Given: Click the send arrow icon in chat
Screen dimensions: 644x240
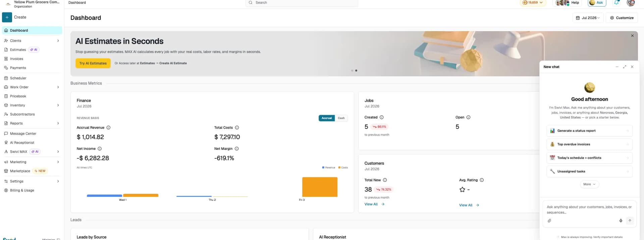Looking at the screenshot, I should [x=630, y=221].
